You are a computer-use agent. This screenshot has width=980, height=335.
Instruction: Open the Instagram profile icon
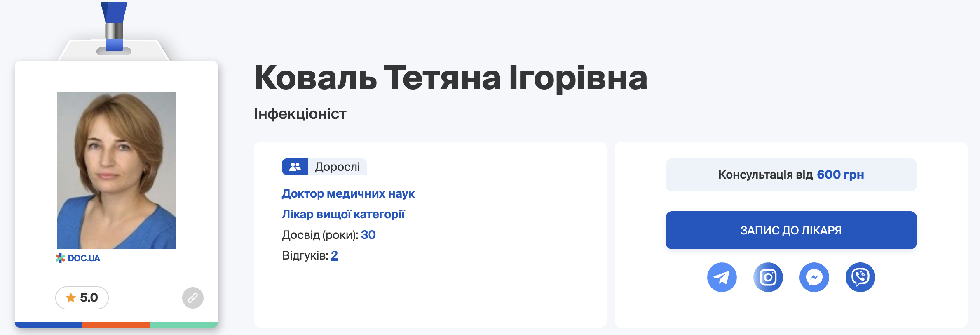pos(768,277)
